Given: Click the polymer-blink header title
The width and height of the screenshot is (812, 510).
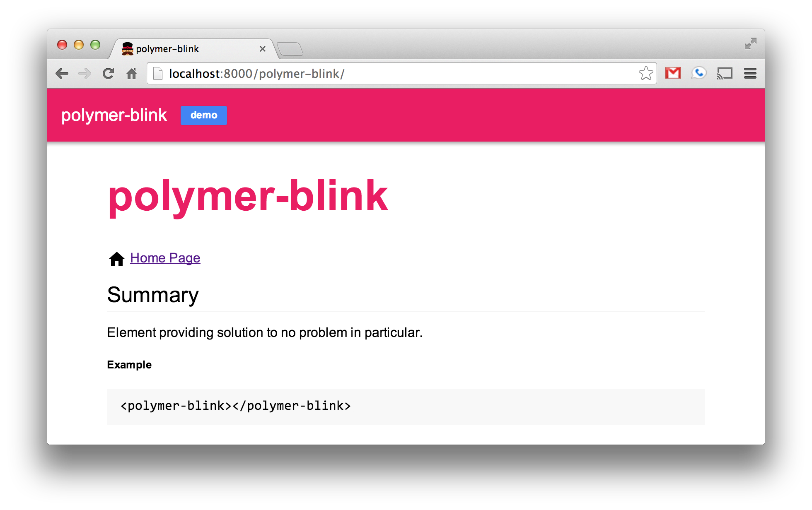Looking at the screenshot, I should [x=114, y=115].
